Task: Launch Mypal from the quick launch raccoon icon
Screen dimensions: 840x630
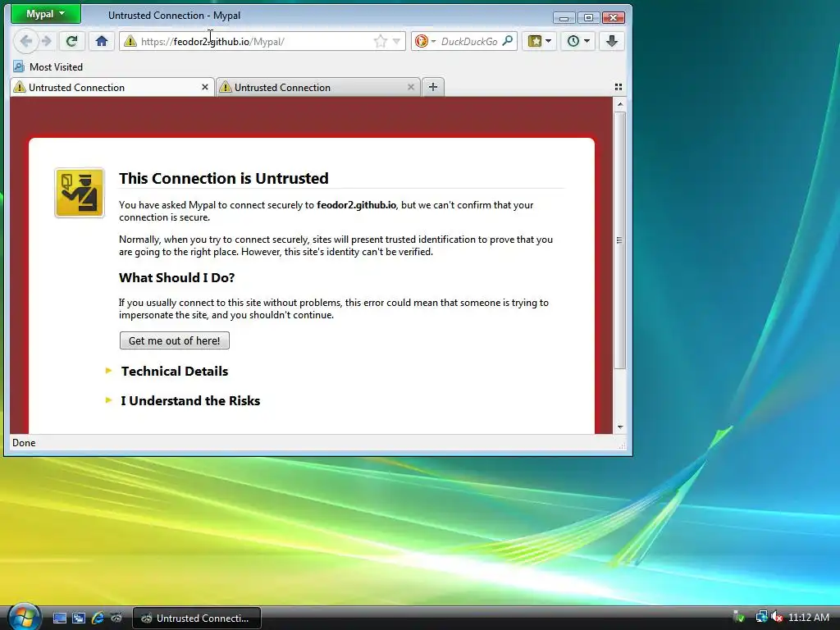Action: pyautogui.click(x=116, y=618)
